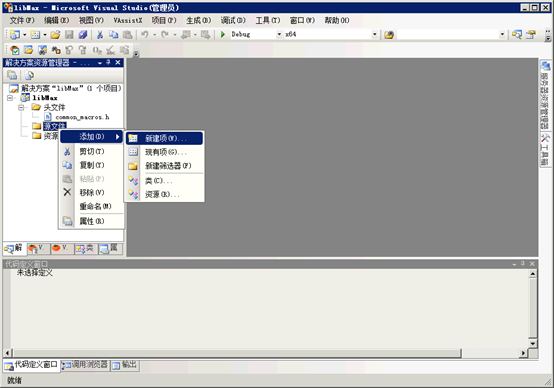Open Solution Explorer window position dropdown
This screenshot has height=388, width=554.
click(x=100, y=63)
